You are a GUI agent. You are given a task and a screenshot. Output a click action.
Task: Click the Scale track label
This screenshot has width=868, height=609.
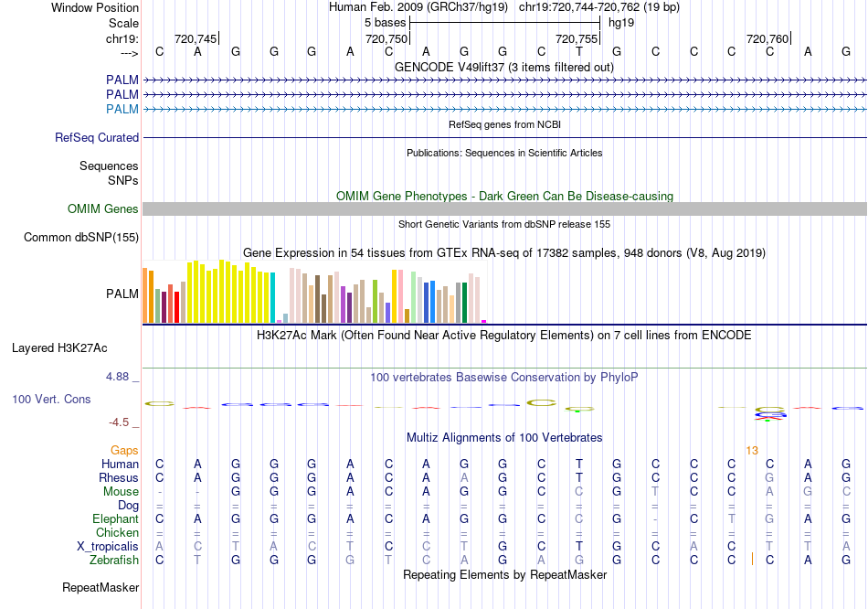point(123,23)
